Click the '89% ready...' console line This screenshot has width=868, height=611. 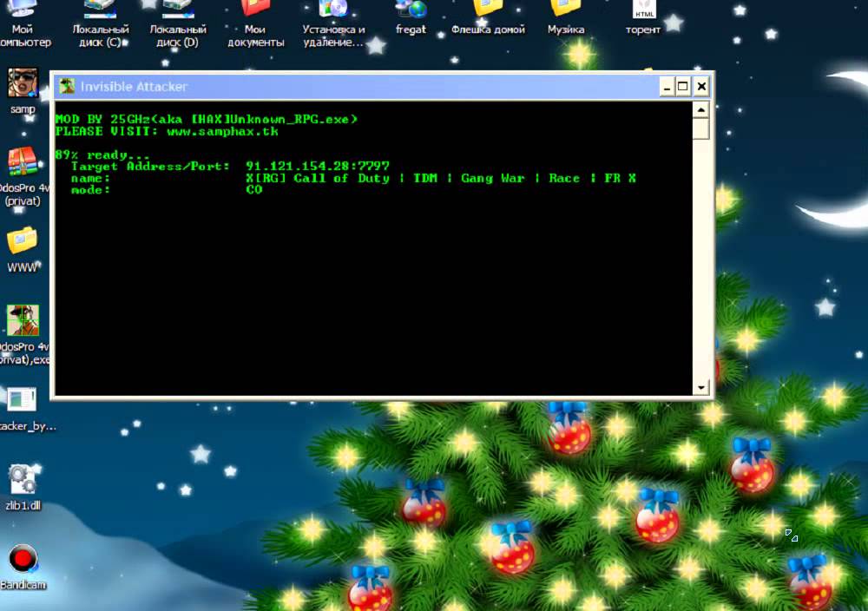pyautogui.click(x=102, y=154)
